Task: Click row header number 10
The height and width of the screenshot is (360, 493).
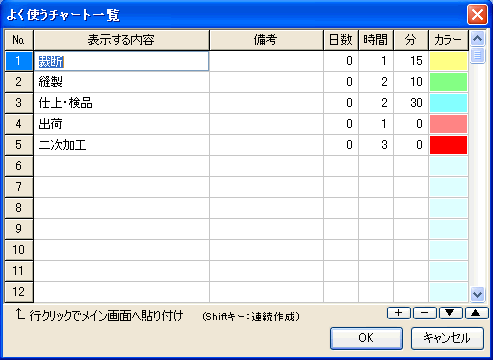Action: [19, 250]
